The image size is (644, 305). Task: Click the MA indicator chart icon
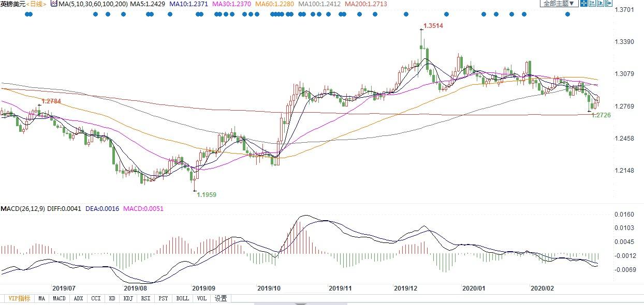(53, 4)
